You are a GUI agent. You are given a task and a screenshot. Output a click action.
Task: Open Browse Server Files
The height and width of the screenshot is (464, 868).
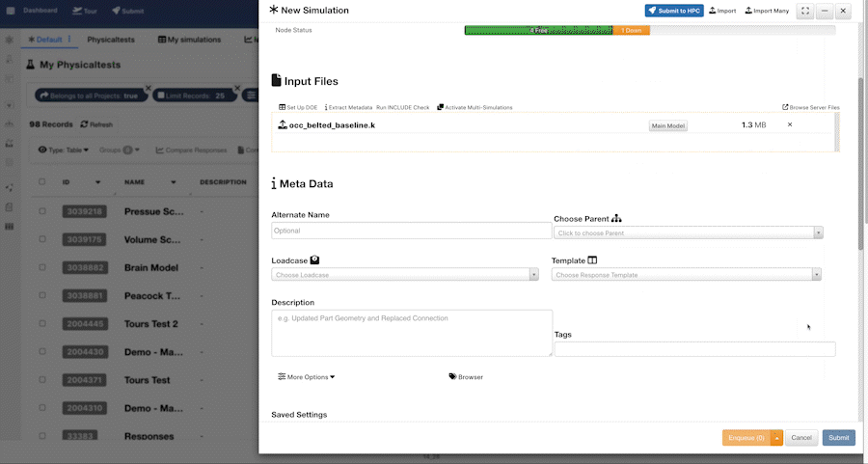(x=810, y=107)
